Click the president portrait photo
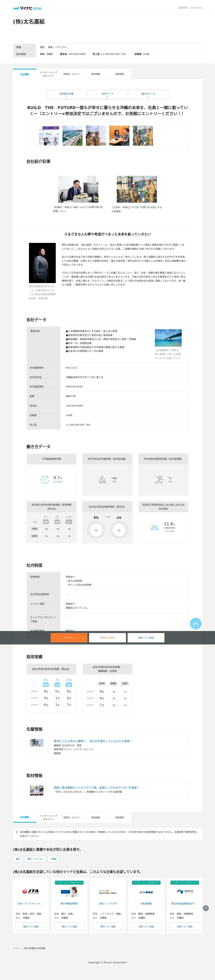 [42, 263]
